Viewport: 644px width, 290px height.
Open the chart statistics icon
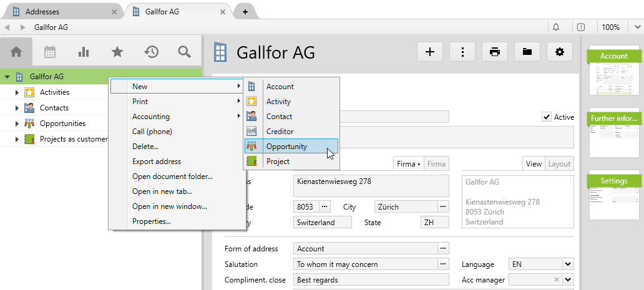point(84,52)
